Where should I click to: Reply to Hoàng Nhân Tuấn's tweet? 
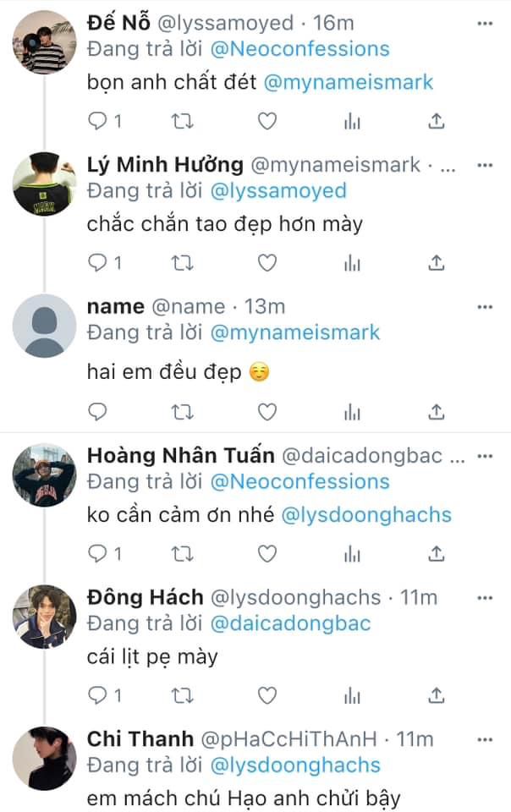[x=98, y=554]
